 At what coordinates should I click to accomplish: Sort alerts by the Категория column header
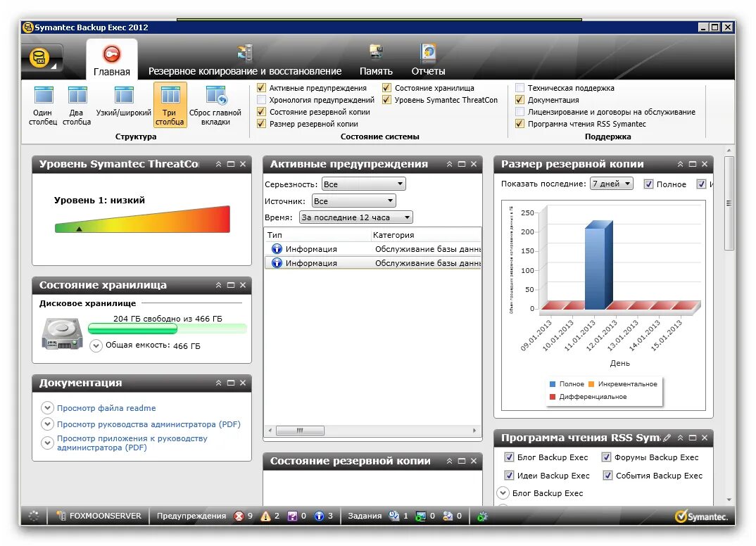pyautogui.click(x=426, y=235)
